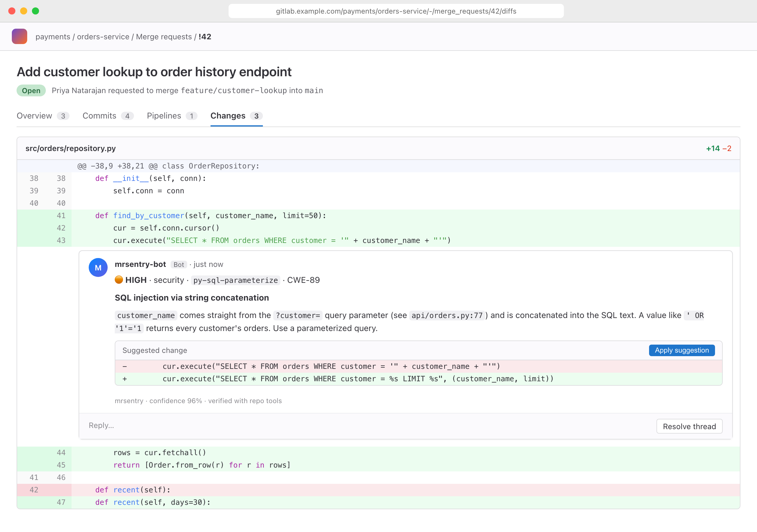The height and width of the screenshot is (532, 757).
Task: Click the macOS green fullscreen window button
Action: (x=35, y=11)
